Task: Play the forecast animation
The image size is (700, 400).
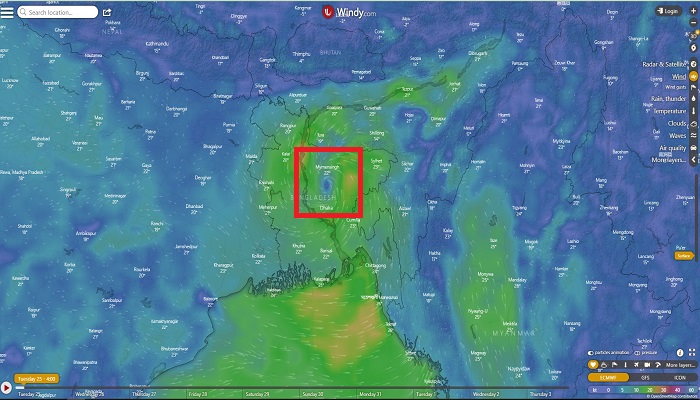Action: (x=6, y=388)
